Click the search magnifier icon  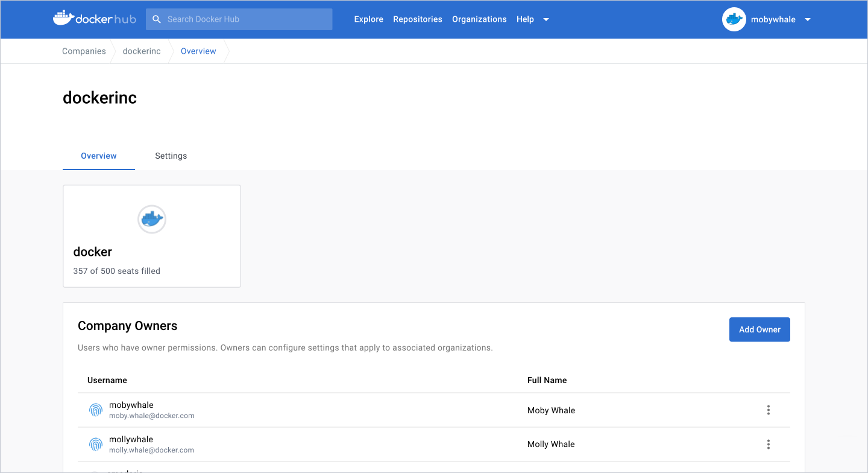click(157, 19)
